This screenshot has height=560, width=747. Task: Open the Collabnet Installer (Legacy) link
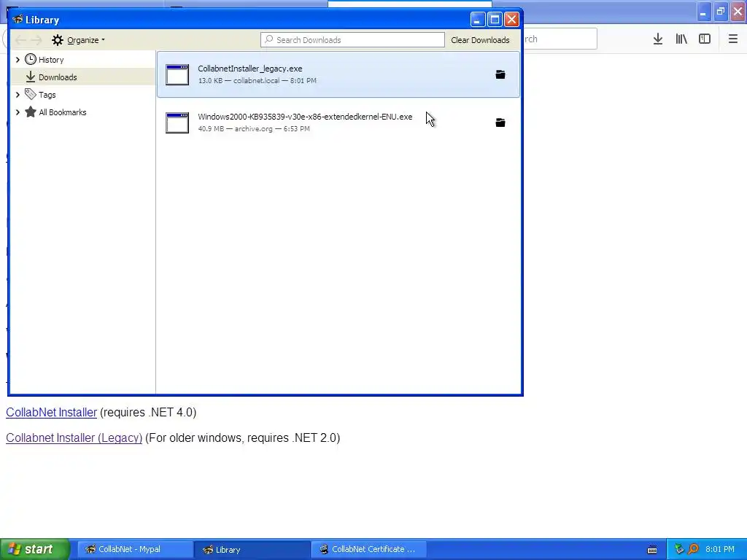(x=74, y=437)
